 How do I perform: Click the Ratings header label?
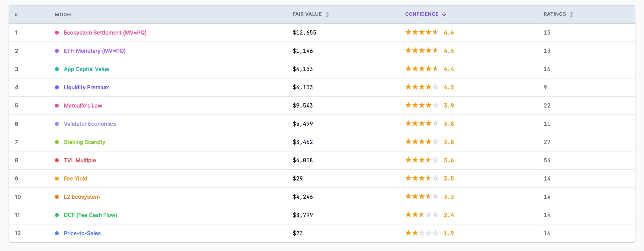coord(554,14)
